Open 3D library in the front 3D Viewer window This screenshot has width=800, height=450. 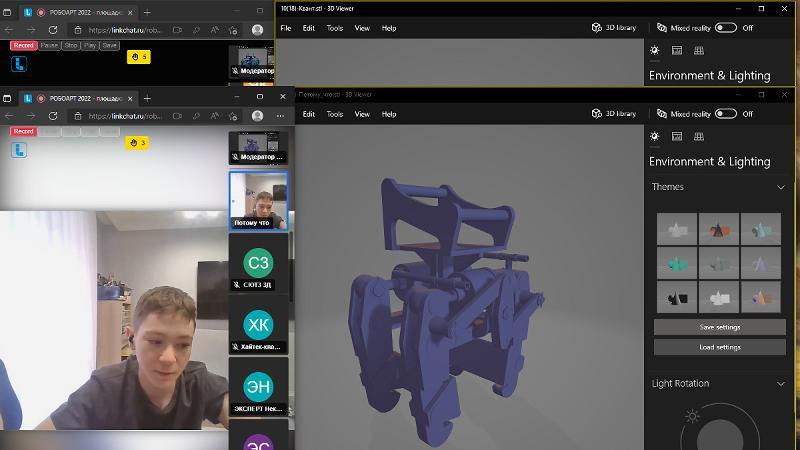coord(613,114)
